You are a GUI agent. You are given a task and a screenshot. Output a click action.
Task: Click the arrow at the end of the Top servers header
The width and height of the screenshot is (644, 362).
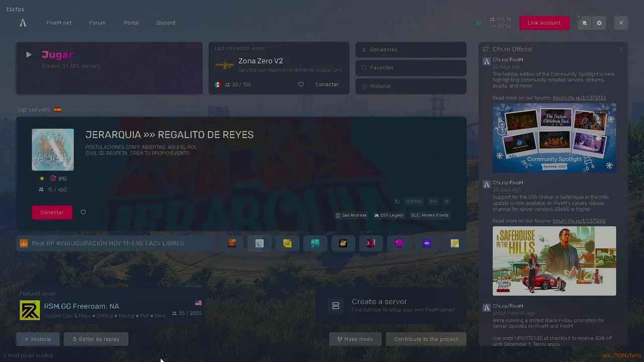(464, 110)
